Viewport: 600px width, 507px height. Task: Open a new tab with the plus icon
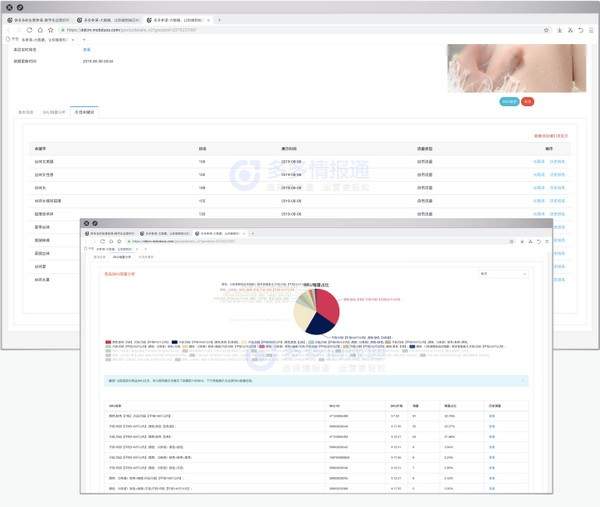pyautogui.click(x=219, y=19)
